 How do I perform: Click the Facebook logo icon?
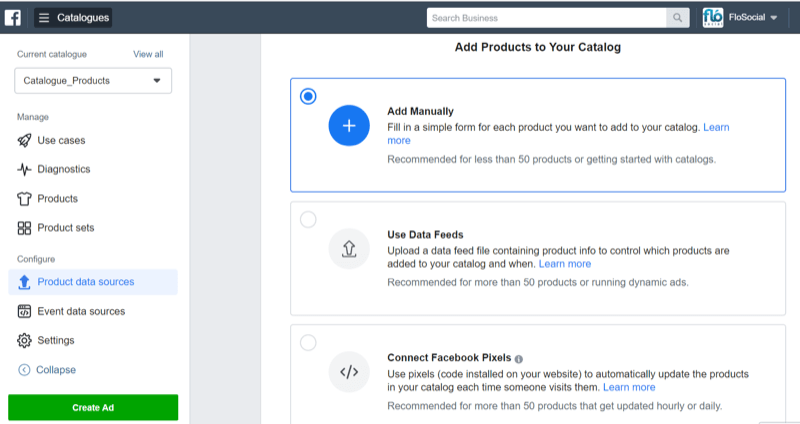point(13,17)
